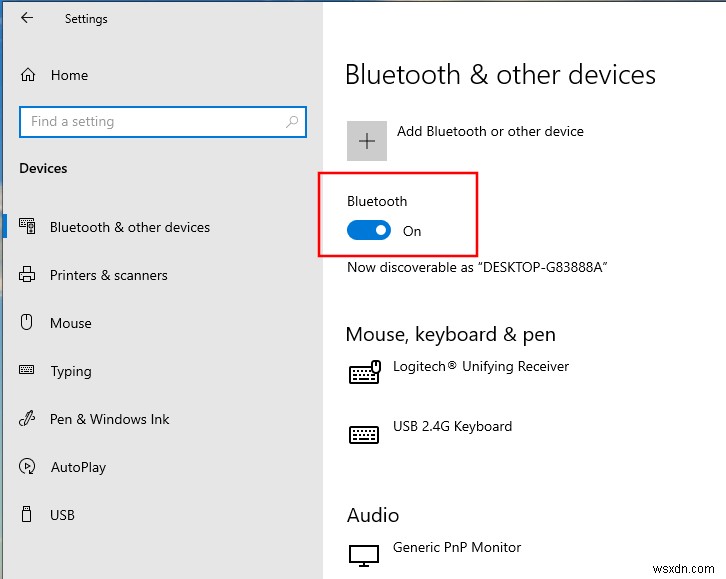Open Bluetooth & other devices page
The width and height of the screenshot is (726, 579).
pyautogui.click(x=130, y=227)
